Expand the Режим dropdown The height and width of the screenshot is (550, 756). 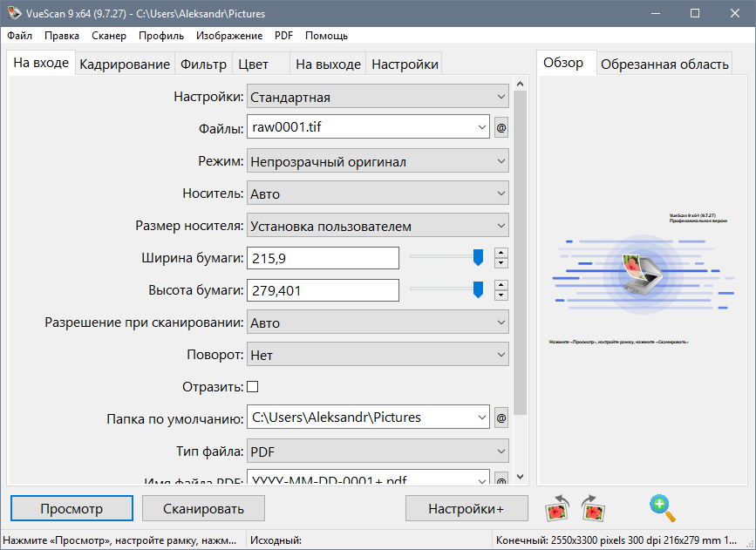click(x=378, y=161)
